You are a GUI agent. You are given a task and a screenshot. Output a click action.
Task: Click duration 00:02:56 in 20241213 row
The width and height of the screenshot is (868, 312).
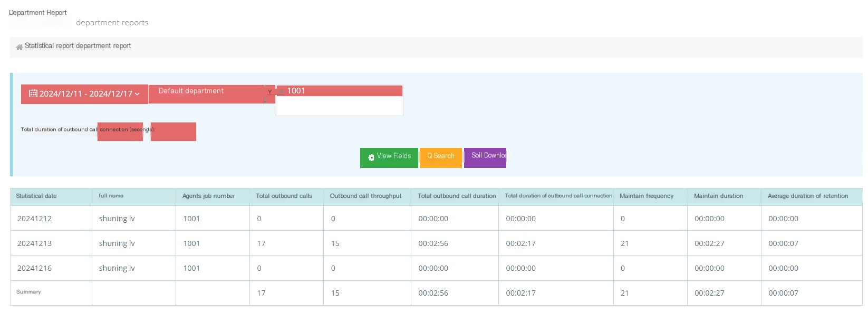coord(433,243)
